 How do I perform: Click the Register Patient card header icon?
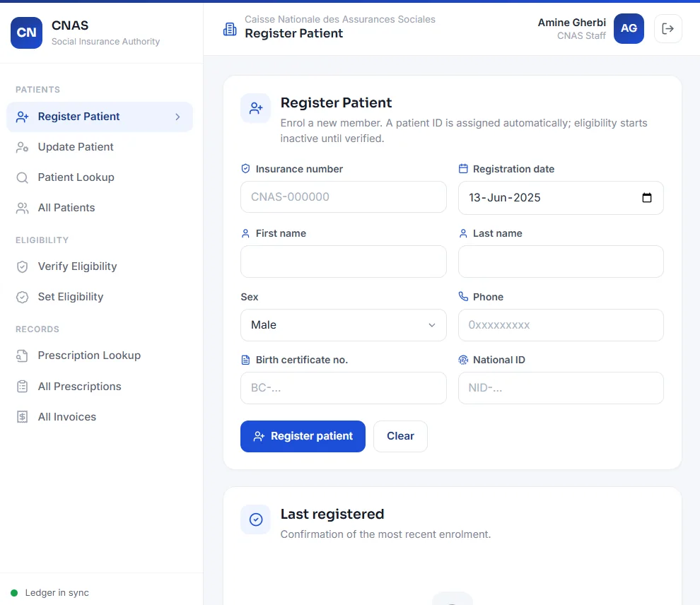tap(256, 108)
